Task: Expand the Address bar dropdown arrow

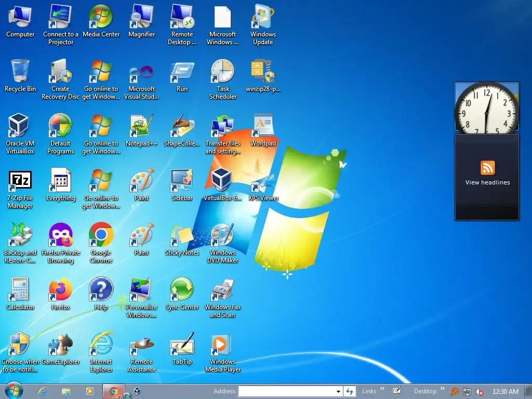Action: click(x=338, y=392)
